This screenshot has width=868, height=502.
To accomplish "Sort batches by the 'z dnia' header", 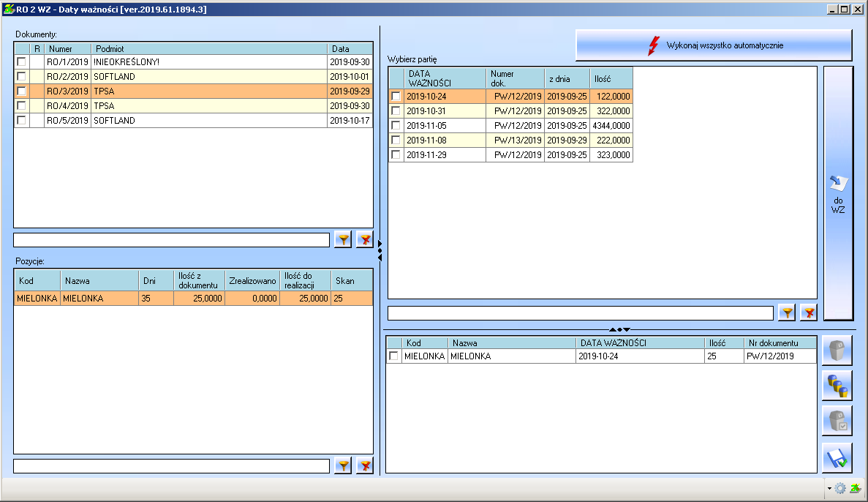I will (567, 78).
